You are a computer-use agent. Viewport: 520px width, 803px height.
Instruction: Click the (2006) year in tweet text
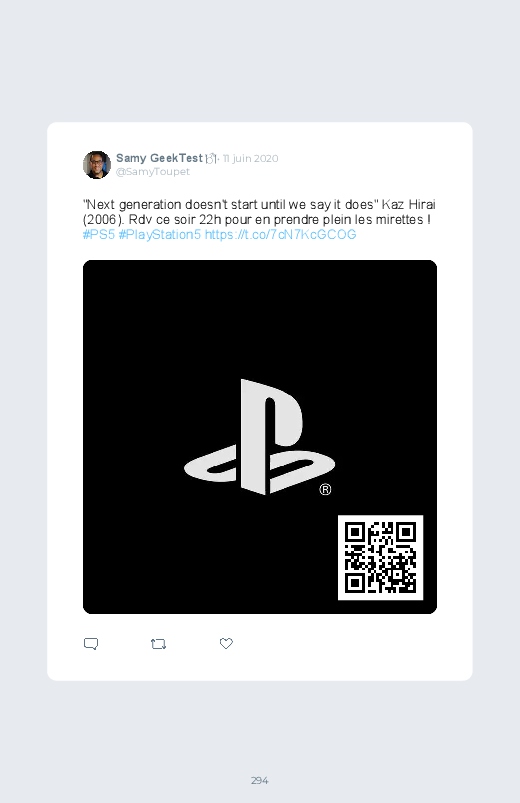click(102, 220)
